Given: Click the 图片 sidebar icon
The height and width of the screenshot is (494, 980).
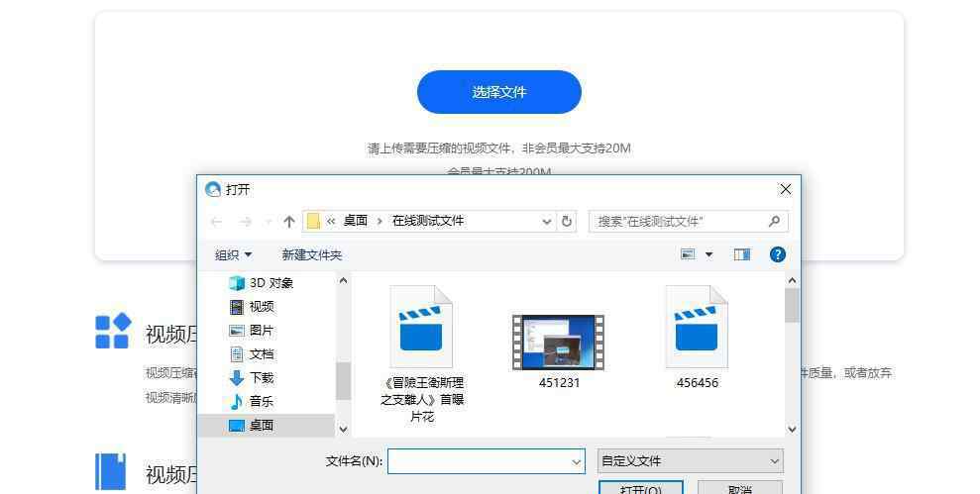Looking at the screenshot, I should 237,331.
